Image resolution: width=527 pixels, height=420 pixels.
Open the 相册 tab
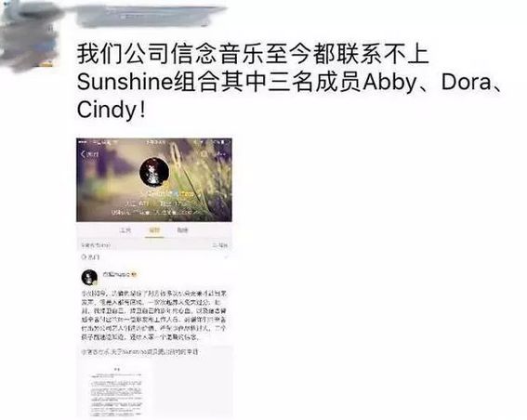(182, 230)
